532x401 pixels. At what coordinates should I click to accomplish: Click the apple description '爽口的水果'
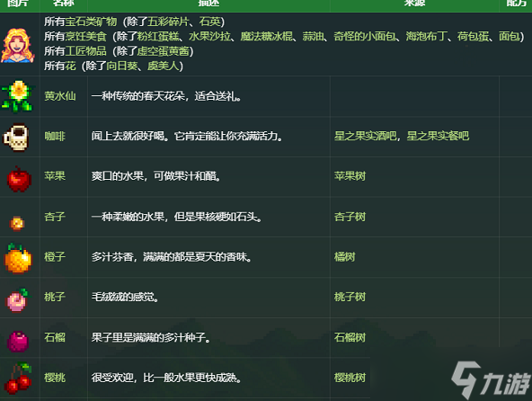tap(118, 176)
